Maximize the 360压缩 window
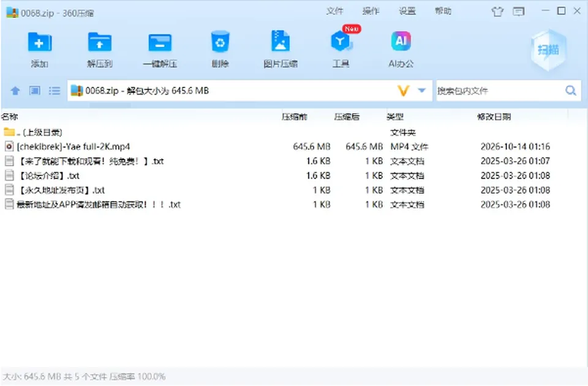This screenshot has height=386, width=588. pos(562,11)
